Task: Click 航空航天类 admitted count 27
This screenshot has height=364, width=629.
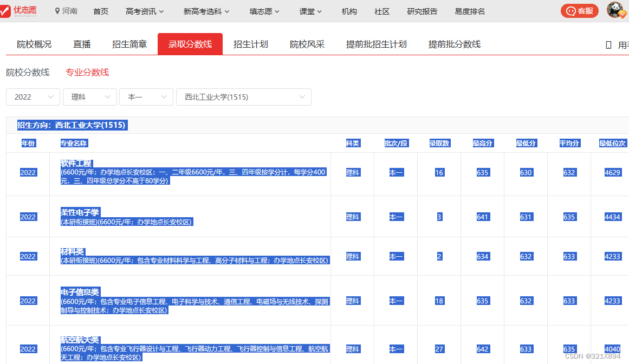Action: pyautogui.click(x=440, y=349)
